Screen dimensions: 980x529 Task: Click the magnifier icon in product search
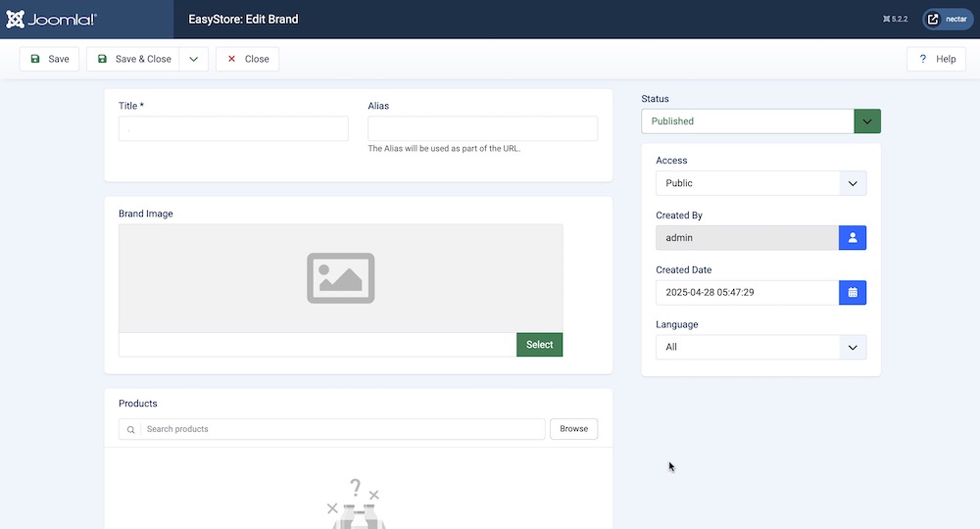(x=131, y=429)
